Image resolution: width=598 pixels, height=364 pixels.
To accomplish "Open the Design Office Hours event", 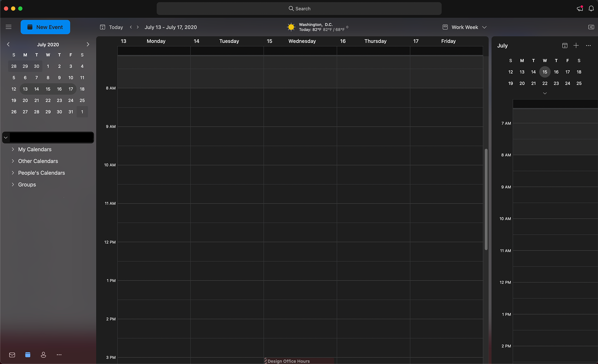I will coord(289,361).
